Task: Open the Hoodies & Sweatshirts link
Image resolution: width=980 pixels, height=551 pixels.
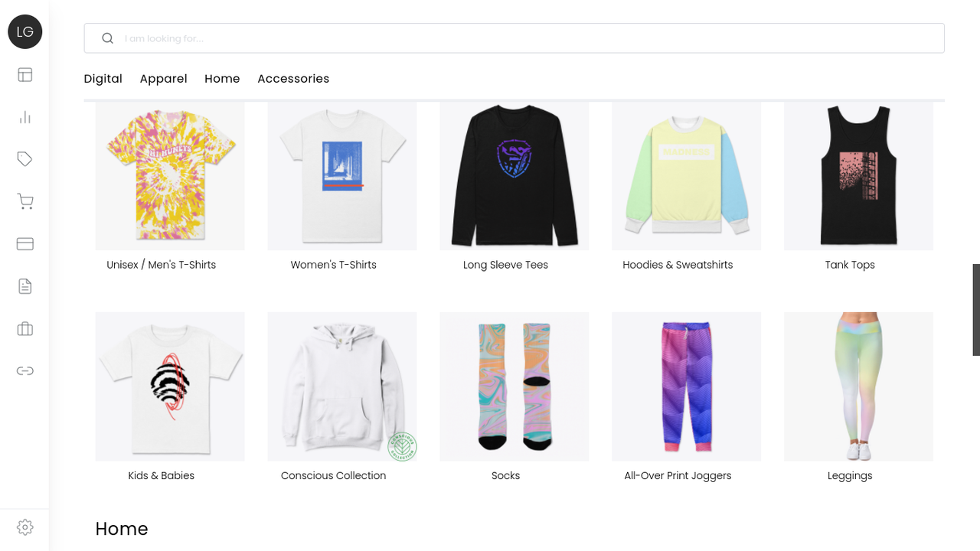Action: 678,265
